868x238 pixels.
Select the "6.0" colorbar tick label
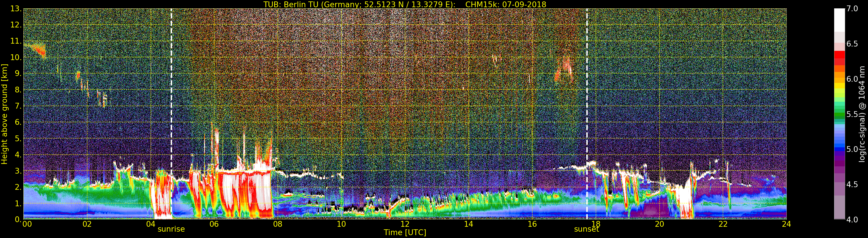(x=852, y=79)
